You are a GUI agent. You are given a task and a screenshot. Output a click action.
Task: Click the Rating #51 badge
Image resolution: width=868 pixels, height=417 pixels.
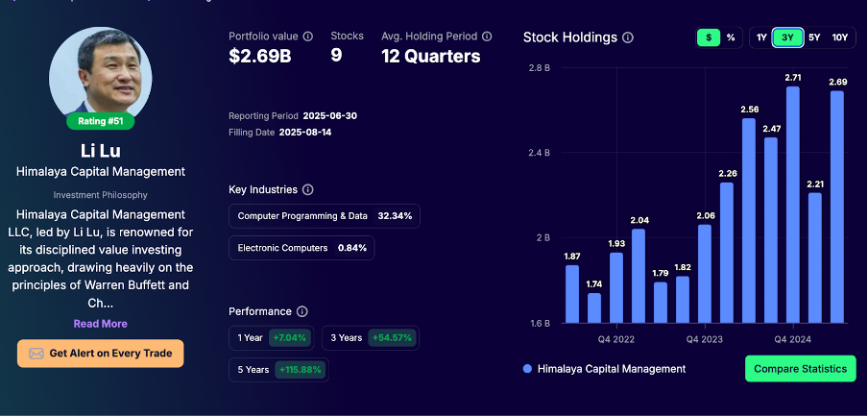point(100,121)
